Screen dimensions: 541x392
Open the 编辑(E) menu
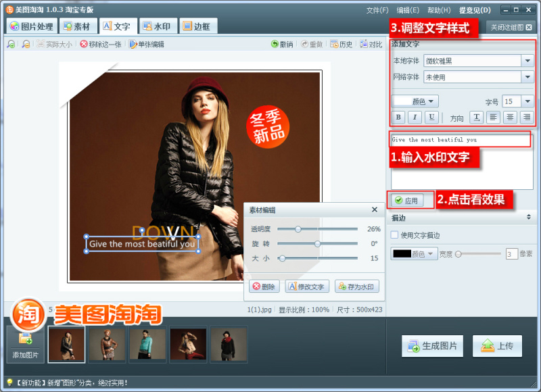pyautogui.click(x=408, y=10)
